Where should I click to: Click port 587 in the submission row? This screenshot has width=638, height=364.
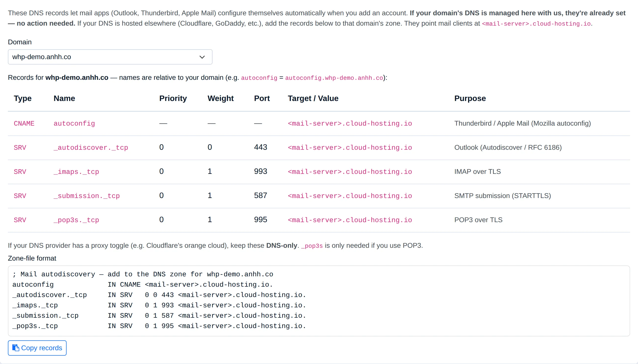tap(261, 196)
